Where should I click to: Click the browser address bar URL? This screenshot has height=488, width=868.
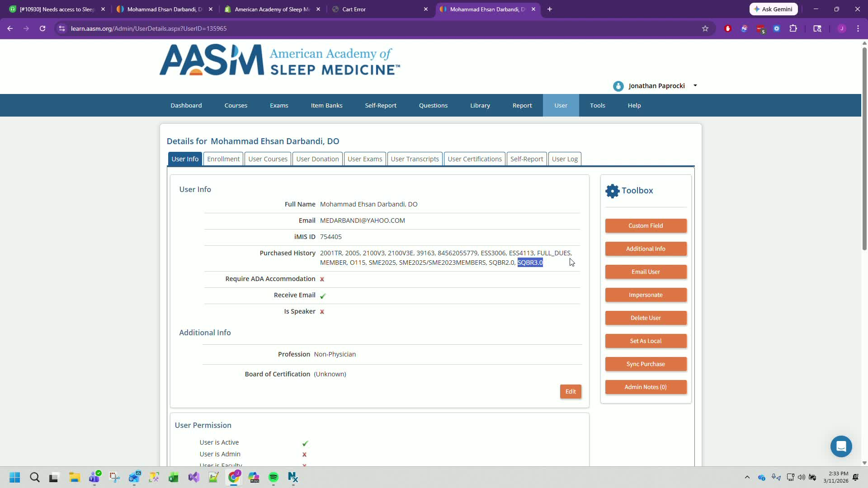click(148, 28)
